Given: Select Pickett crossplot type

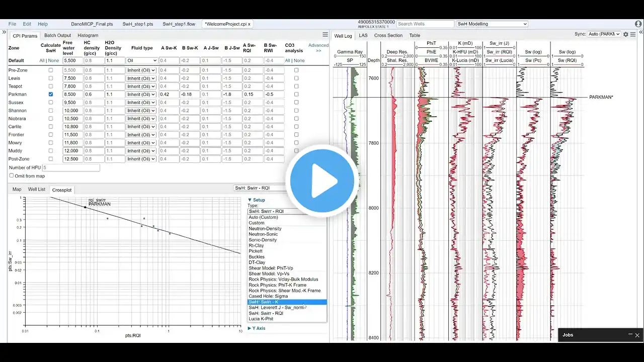Looking at the screenshot, I should 287,251.
